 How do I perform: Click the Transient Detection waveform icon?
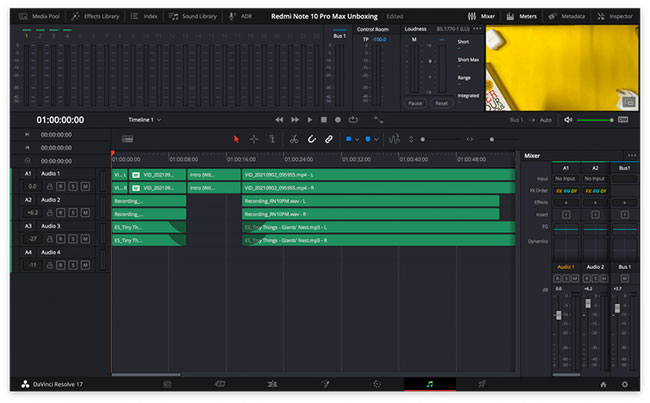coord(394,139)
